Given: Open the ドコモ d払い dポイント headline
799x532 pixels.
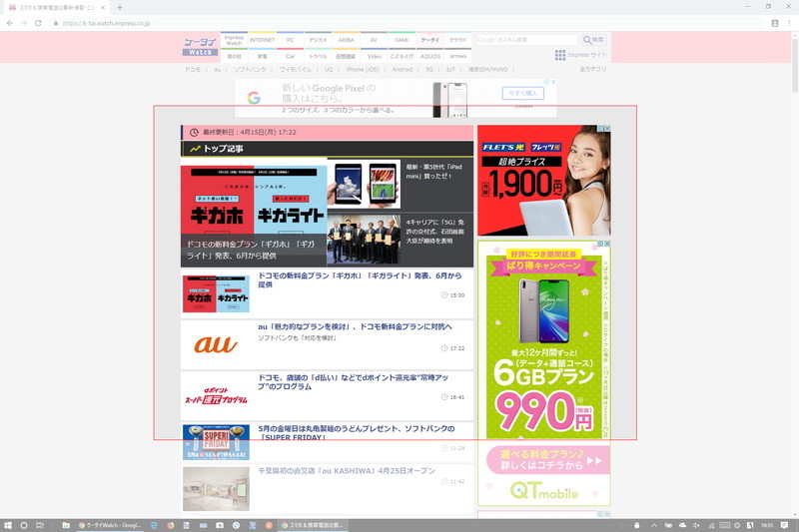Looking at the screenshot, I should 354,382.
